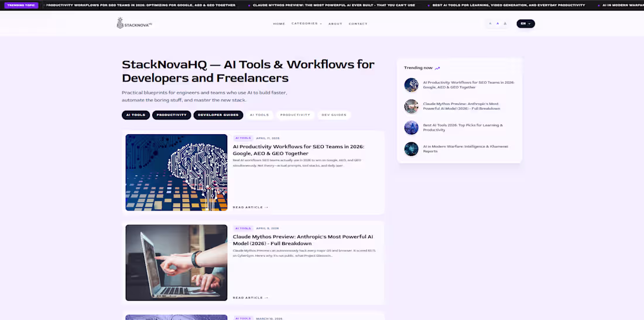The image size is (644, 320).
Task: Click the white Dev Guides filter chip
Action: pos(334,115)
